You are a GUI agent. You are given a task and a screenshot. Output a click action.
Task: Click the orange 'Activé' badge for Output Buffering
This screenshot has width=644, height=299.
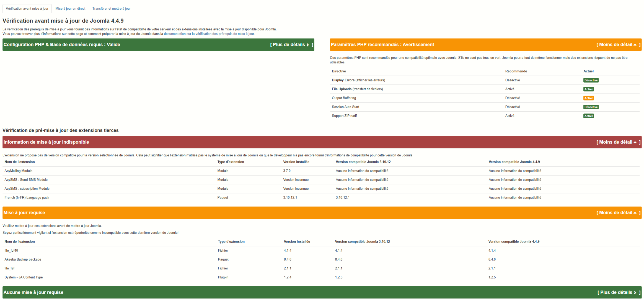pyautogui.click(x=588, y=98)
